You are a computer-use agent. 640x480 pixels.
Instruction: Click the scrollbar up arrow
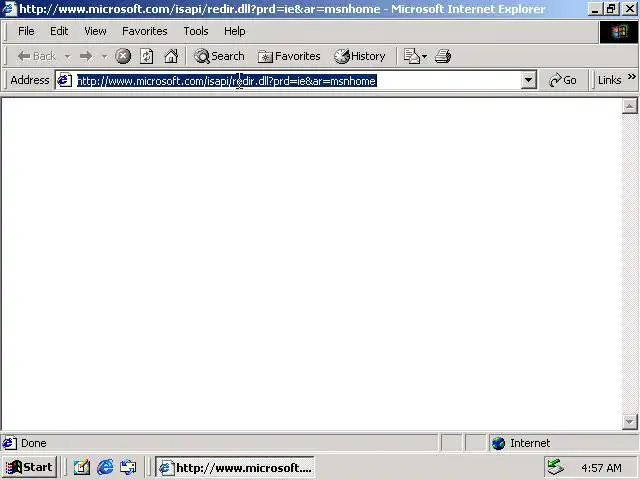click(x=629, y=106)
